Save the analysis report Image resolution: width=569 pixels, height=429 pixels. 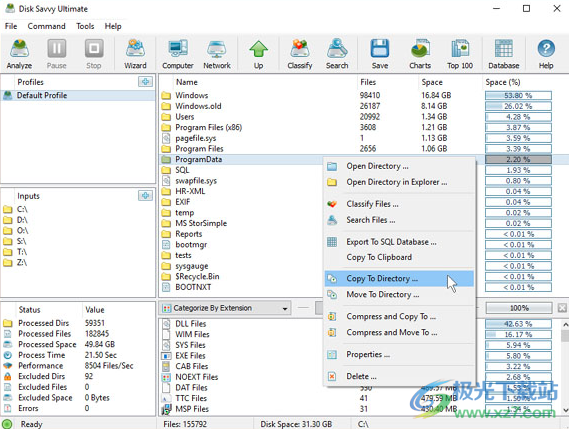(380, 54)
